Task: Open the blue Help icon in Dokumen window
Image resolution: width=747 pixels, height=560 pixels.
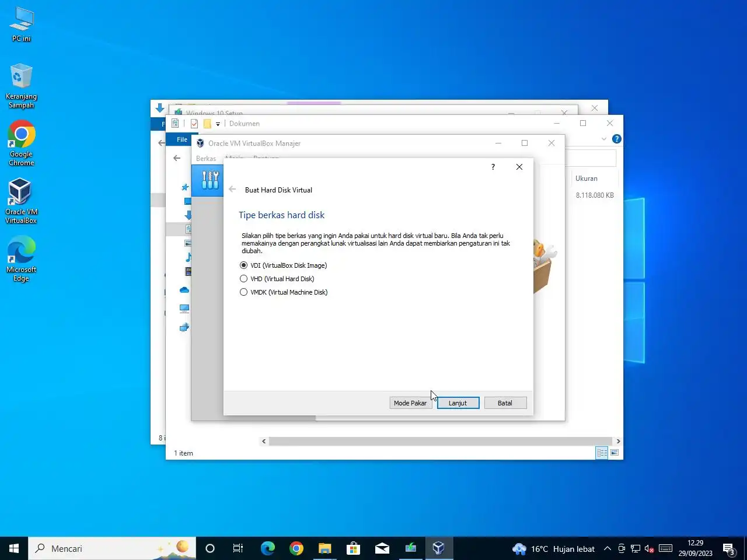Action: [617, 139]
